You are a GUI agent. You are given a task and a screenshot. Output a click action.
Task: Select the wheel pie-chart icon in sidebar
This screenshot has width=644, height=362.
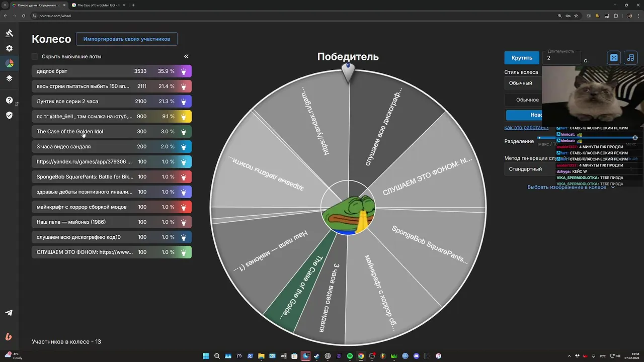9,63
